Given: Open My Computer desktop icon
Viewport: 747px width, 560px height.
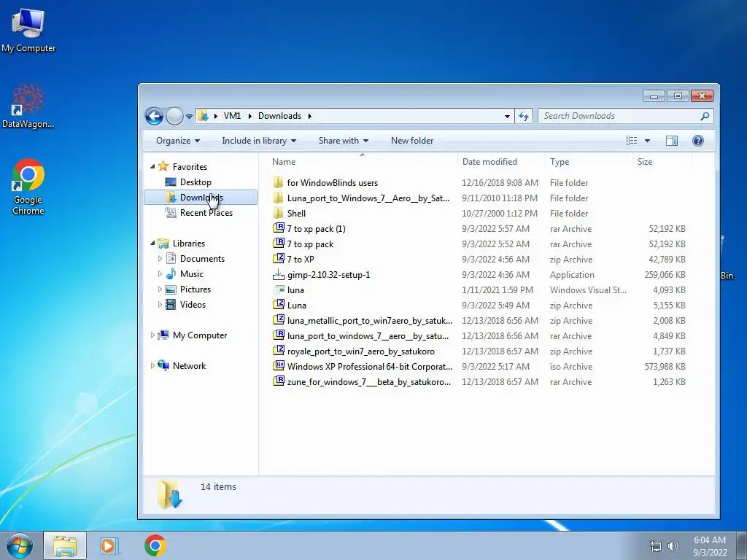Looking at the screenshot, I should 28,31.
